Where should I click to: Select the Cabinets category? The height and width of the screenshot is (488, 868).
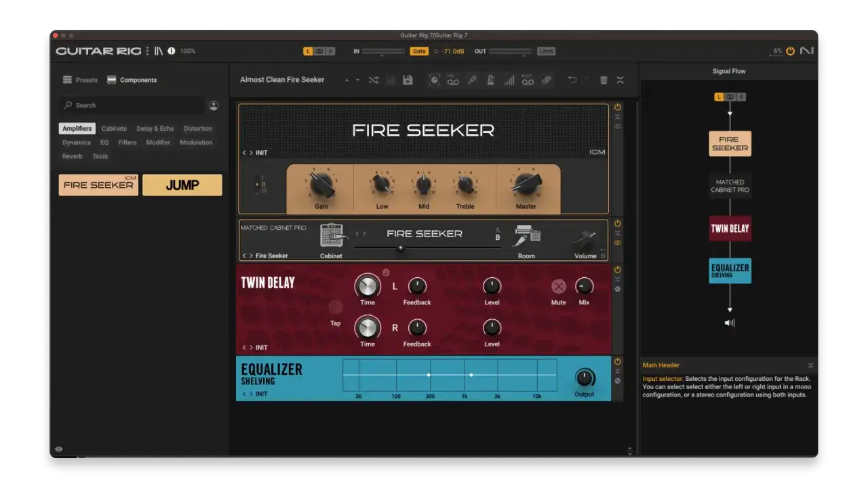114,129
